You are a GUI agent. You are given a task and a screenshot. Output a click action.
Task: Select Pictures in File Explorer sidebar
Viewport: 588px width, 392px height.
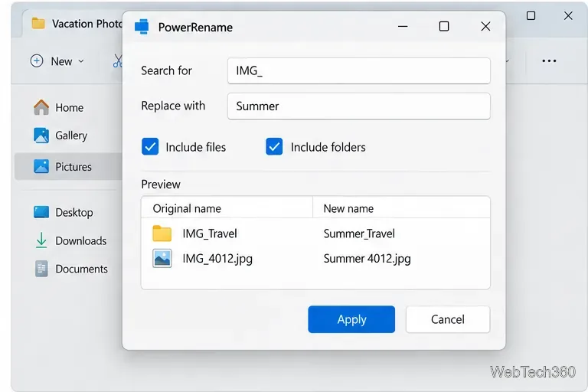point(68,167)
